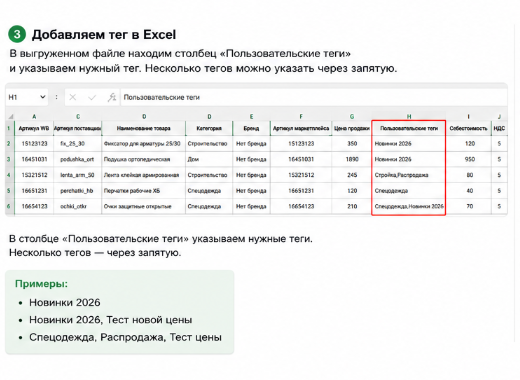Click the price cell '210'
The height and width of the screenshot is (380, 520).
point(352,206)
